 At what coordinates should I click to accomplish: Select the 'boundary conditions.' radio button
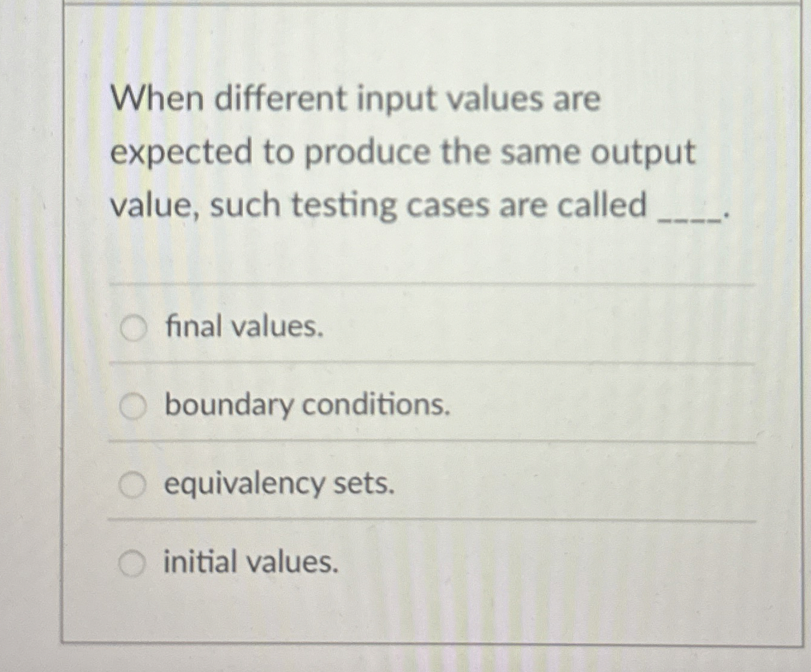point(134,405)
